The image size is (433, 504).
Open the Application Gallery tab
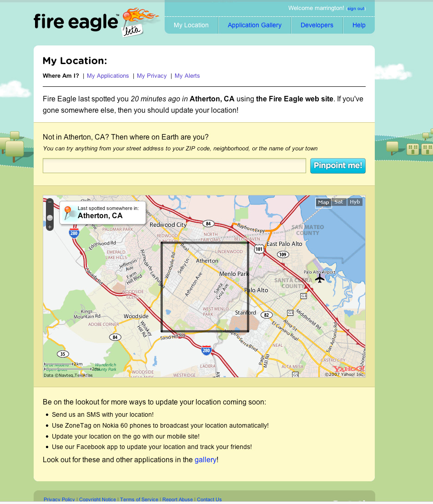click(x=254, y=25)
